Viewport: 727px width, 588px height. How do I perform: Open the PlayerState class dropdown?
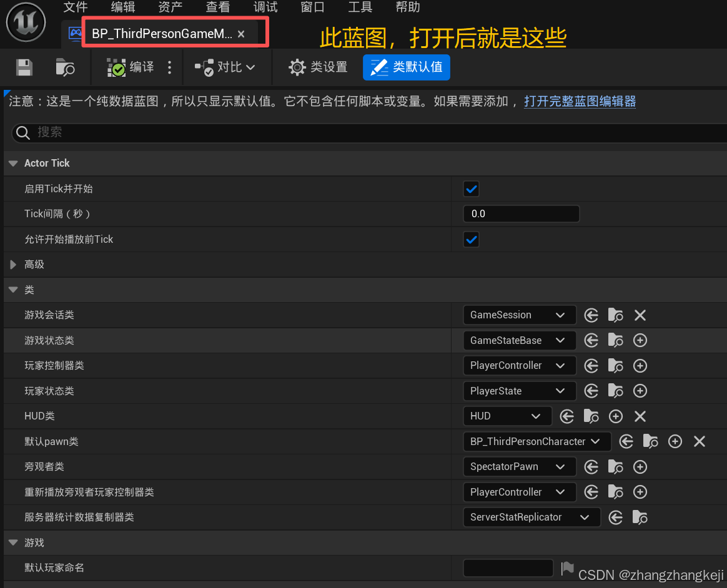(519, 391)
